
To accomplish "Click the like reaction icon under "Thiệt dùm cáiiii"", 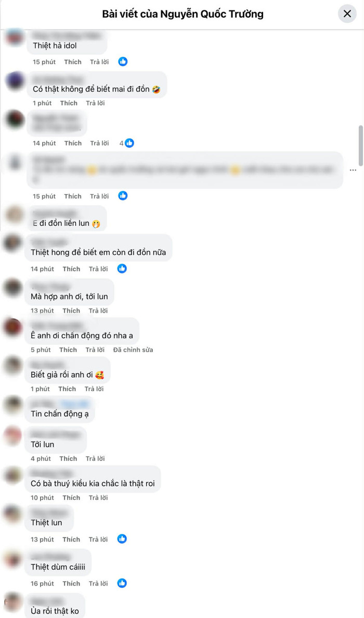I will 122,583.
